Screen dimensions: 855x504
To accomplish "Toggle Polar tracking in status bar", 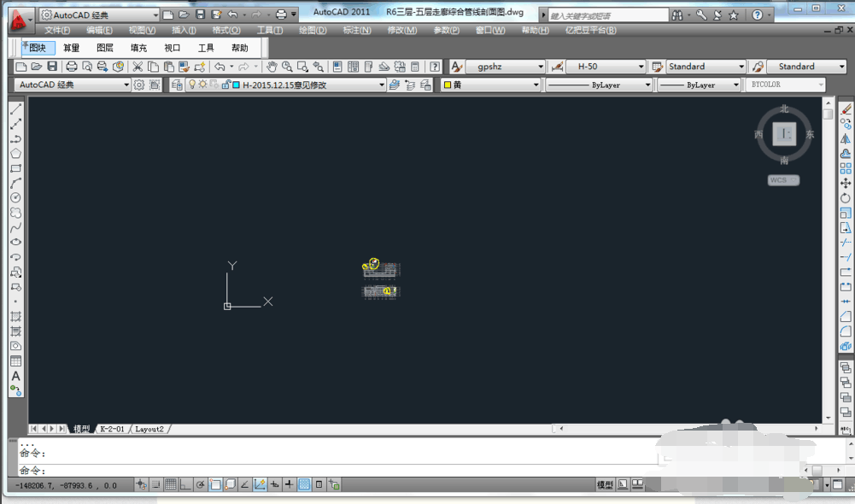I will pyautogui.click(x=200, y=484).
